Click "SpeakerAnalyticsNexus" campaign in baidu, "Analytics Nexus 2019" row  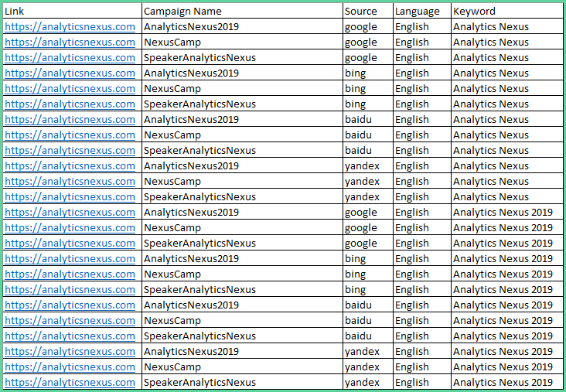199,336
